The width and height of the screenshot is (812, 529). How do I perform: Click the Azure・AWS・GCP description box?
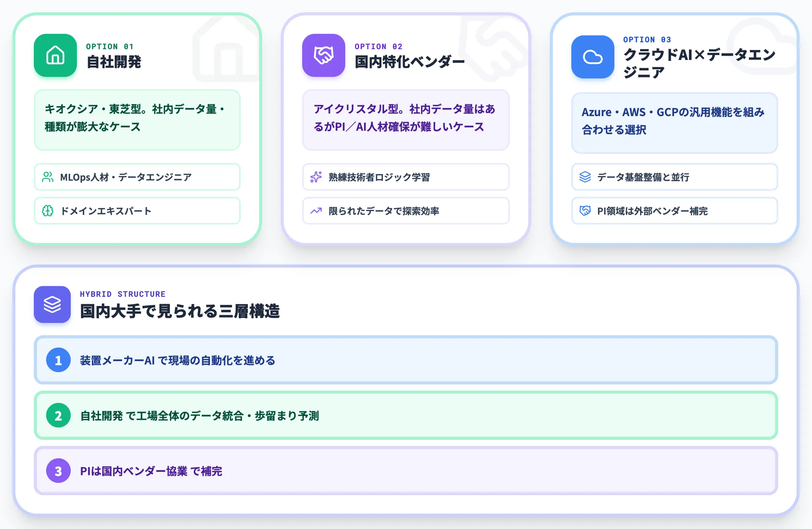(x=675, y=123)
